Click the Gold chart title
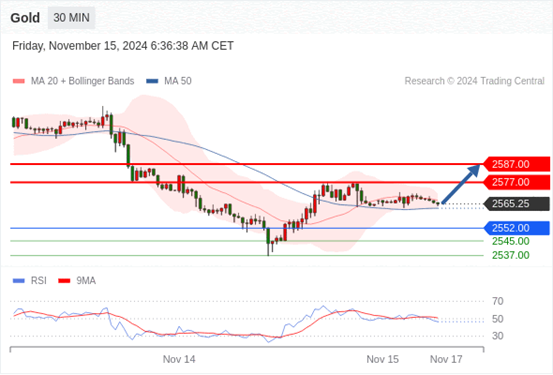553x375 pixels. (25, 18)
